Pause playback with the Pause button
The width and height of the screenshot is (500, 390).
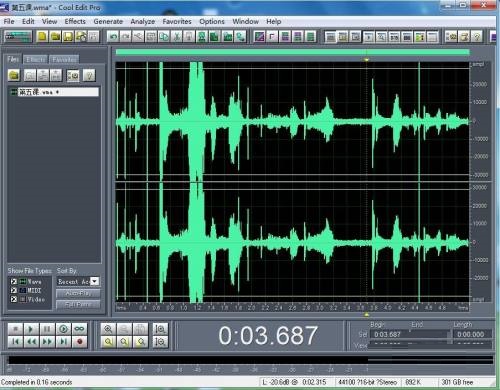[x=47, y=329]
